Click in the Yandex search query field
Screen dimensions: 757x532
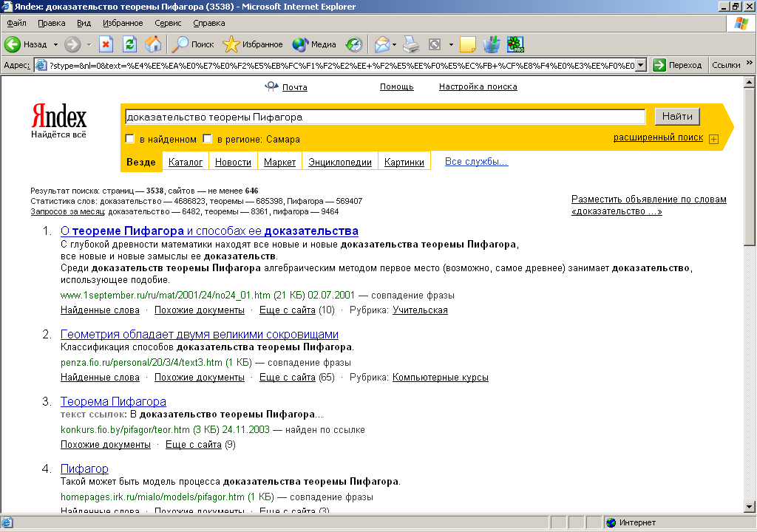click(384, 117)
